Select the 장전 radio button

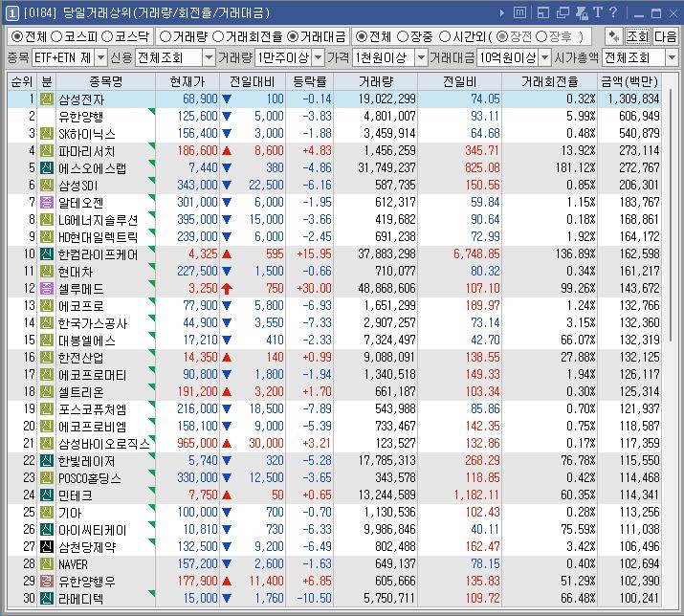click(502, 36)
